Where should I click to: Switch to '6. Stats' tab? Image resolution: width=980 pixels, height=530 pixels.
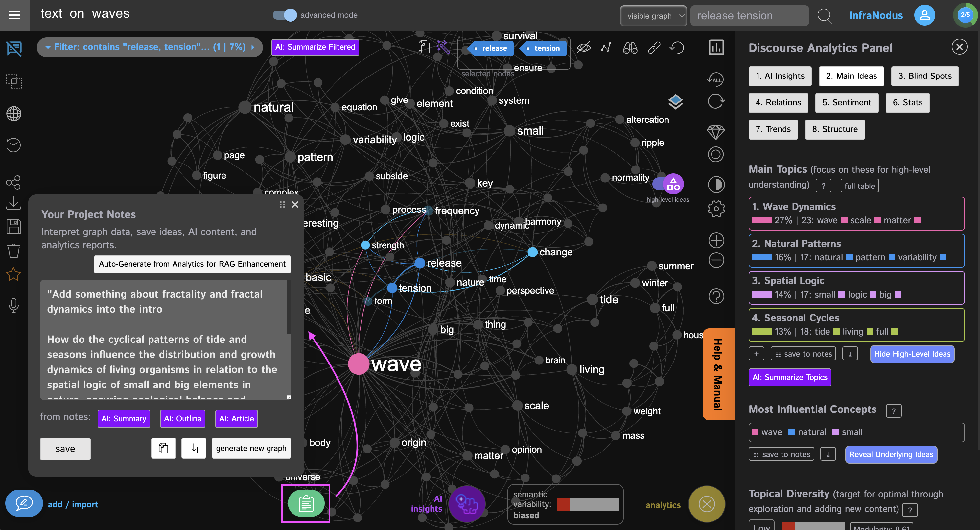coord(907,103)
